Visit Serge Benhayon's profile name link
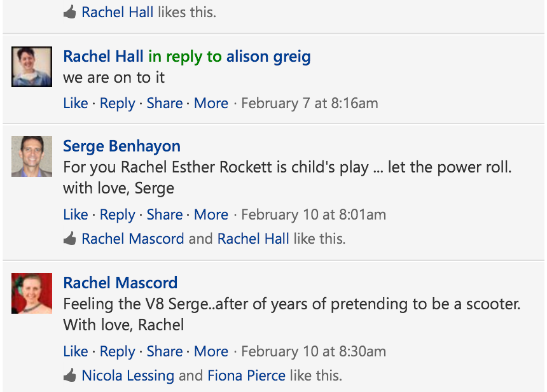This screenshot has height=392, width=547. tap(122, 146)
